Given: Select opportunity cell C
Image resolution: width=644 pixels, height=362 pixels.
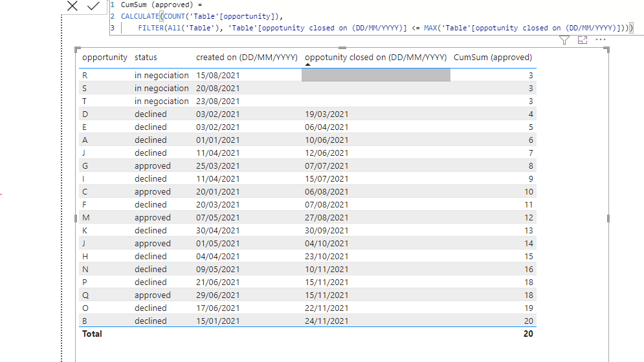Looking at the screenshot, I should [85, 192].
